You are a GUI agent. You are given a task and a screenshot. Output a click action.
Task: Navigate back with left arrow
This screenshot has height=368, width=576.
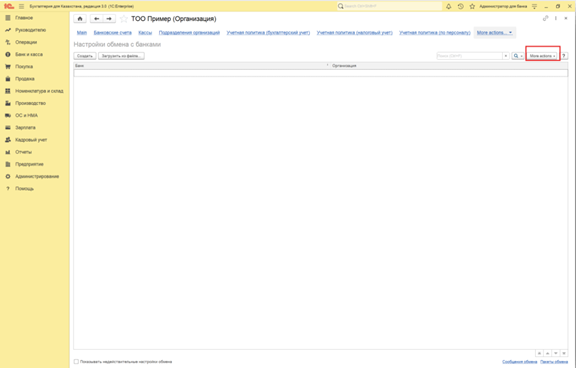coord(97,19)
